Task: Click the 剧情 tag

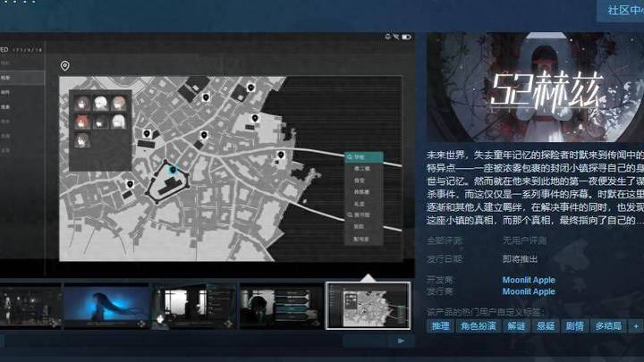Action: (574, 326)
